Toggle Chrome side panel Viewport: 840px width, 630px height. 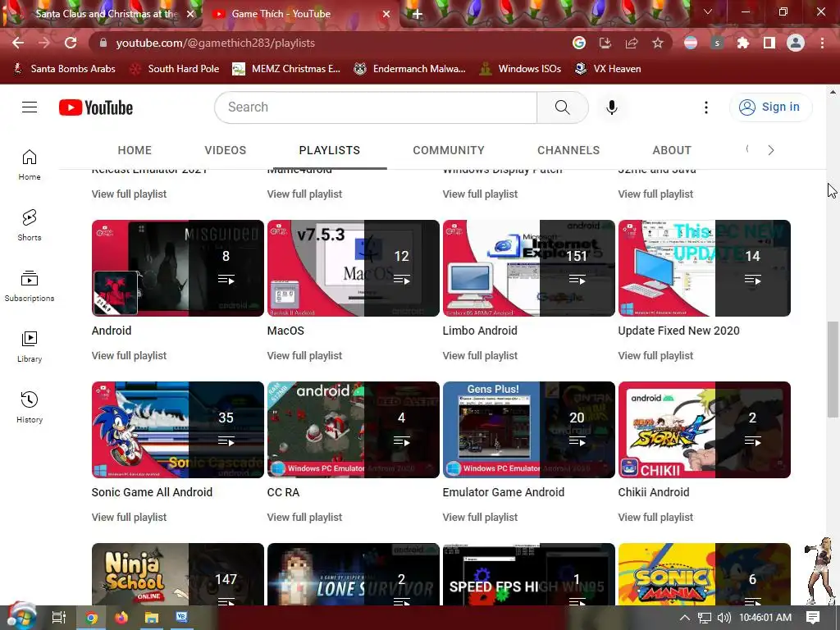[x=769, y=43]
